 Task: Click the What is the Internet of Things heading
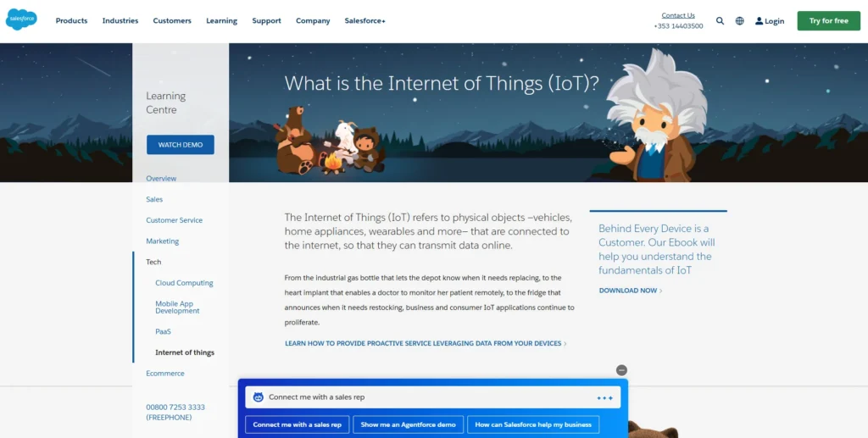(442, 84)
